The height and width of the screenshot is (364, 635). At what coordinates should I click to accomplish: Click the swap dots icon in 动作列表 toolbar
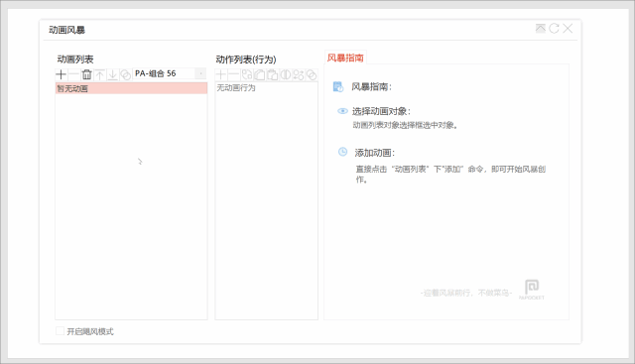[x=299, y=74]
